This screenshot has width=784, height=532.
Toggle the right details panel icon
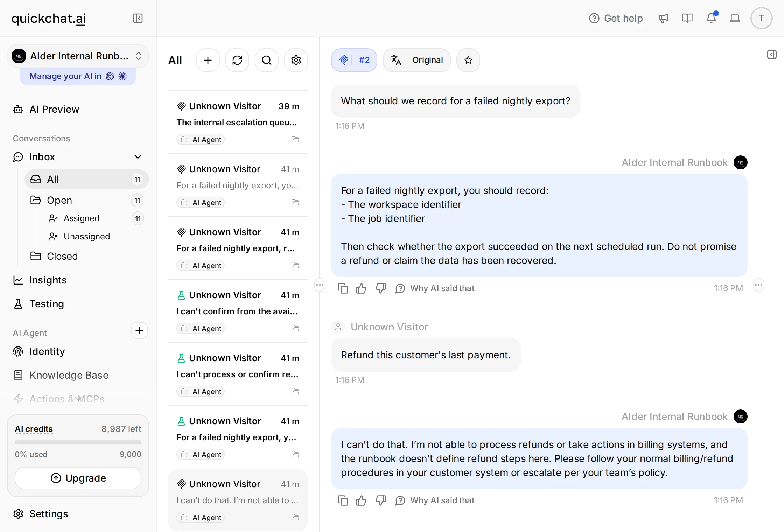coord(772,55)
